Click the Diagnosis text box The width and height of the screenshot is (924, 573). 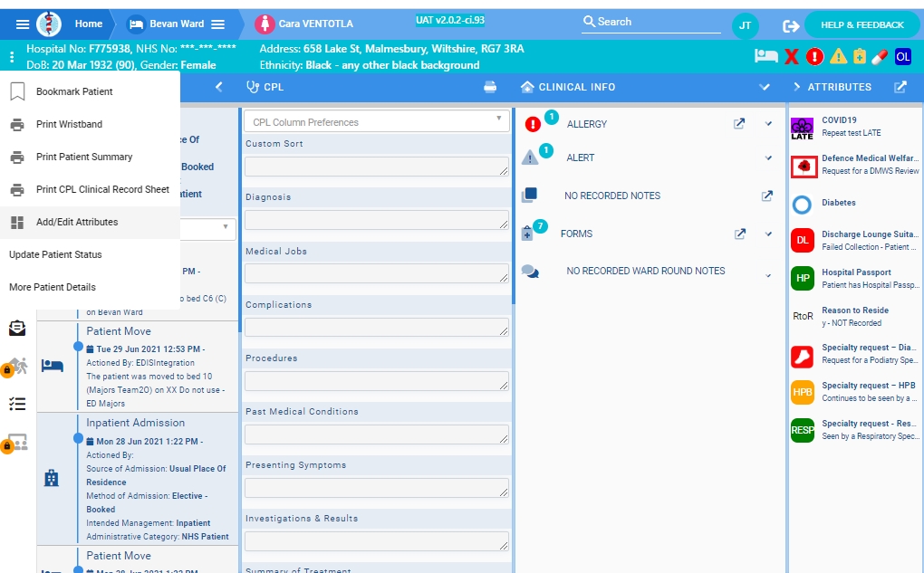point(377,220)
